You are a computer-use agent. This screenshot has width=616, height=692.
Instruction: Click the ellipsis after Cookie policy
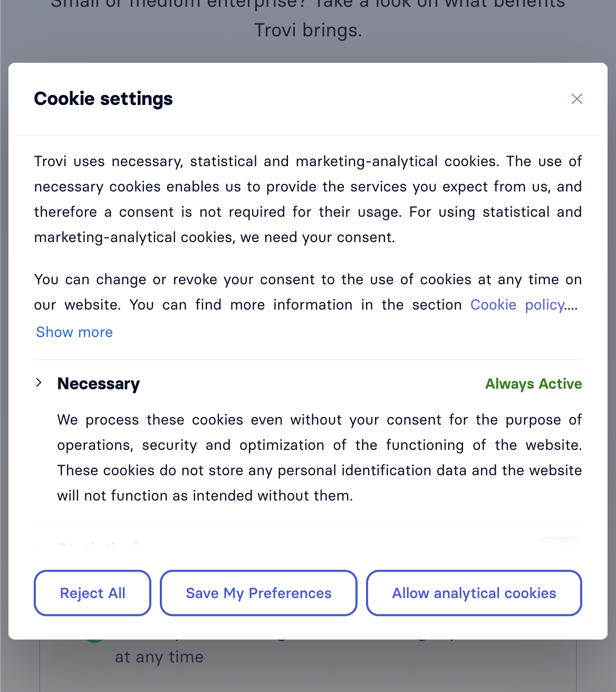point(571,306)
